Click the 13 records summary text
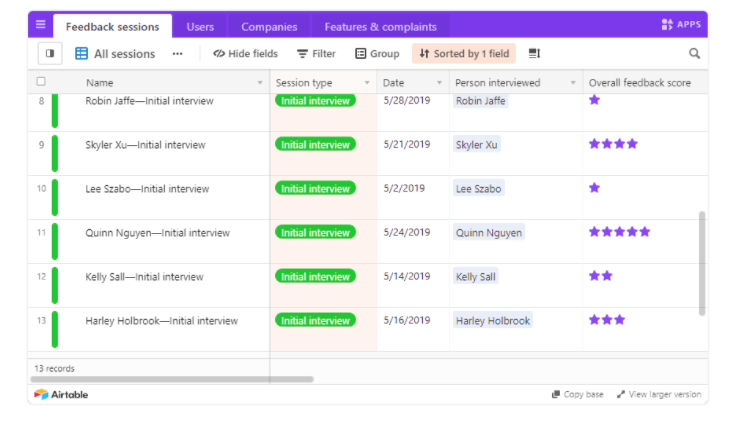 [x=54, y=369]
